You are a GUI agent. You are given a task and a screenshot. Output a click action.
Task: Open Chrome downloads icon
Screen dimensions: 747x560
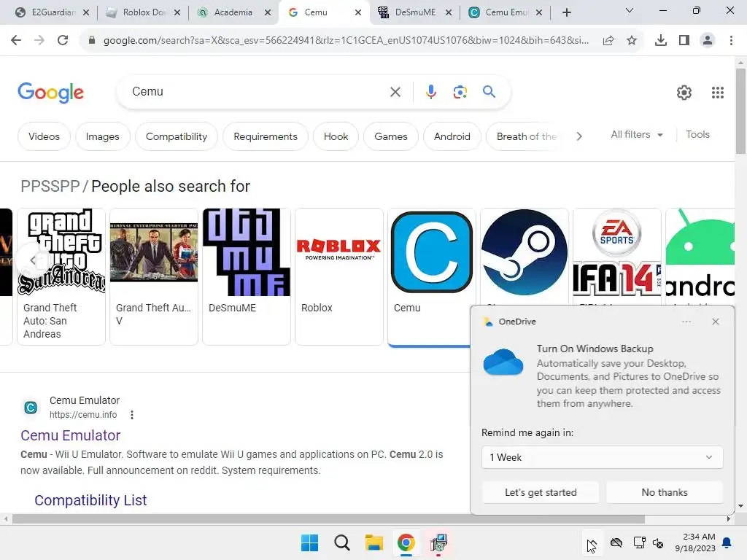coord(661,41)
